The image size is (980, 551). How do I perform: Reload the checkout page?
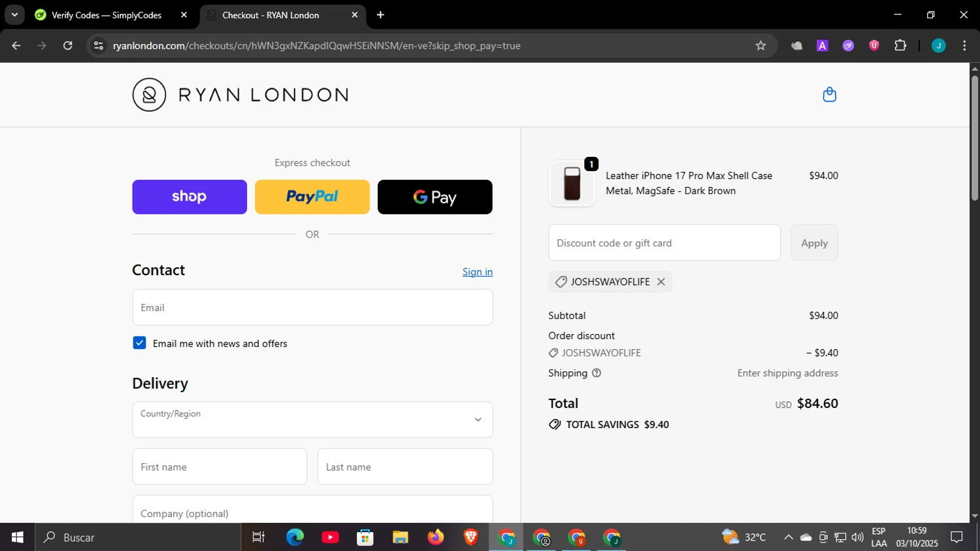68,46
